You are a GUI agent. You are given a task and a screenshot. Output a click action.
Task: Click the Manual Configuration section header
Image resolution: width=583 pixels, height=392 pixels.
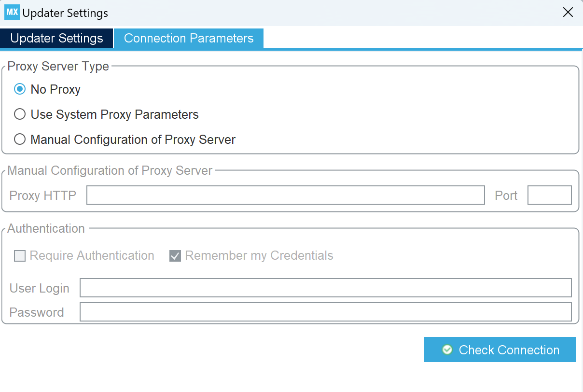[110, 170]
